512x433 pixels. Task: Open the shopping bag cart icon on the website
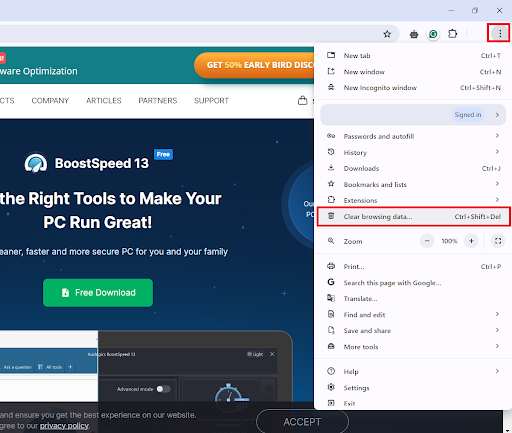tap(302, 100)
